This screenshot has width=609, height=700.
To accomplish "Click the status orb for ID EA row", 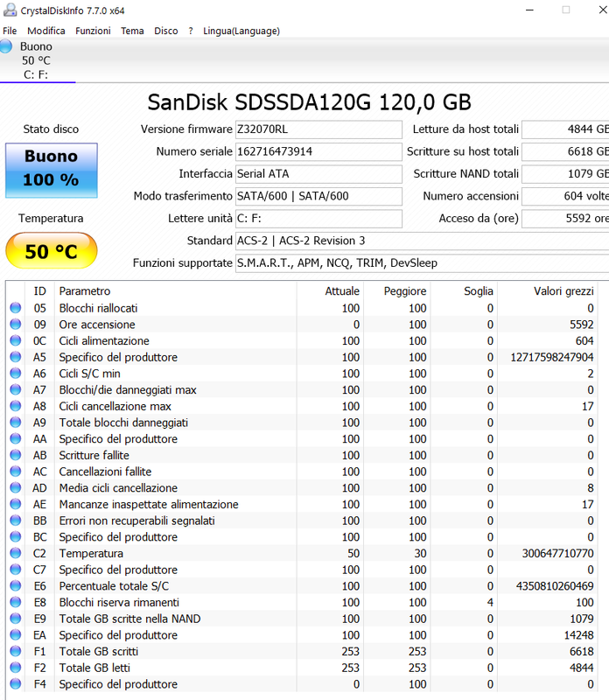I will click(x=16, y=634).
